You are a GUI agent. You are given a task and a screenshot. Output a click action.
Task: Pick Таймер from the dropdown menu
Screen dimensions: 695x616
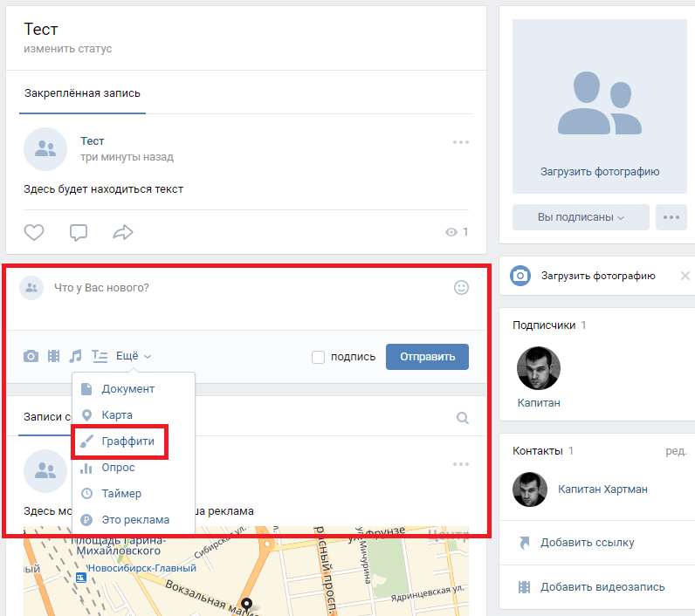120,494
